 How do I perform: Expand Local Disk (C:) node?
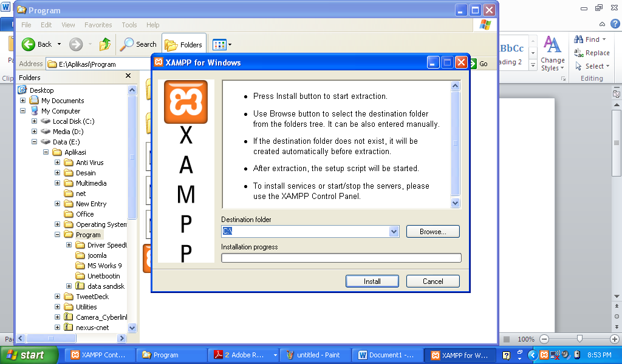(34, 121)
